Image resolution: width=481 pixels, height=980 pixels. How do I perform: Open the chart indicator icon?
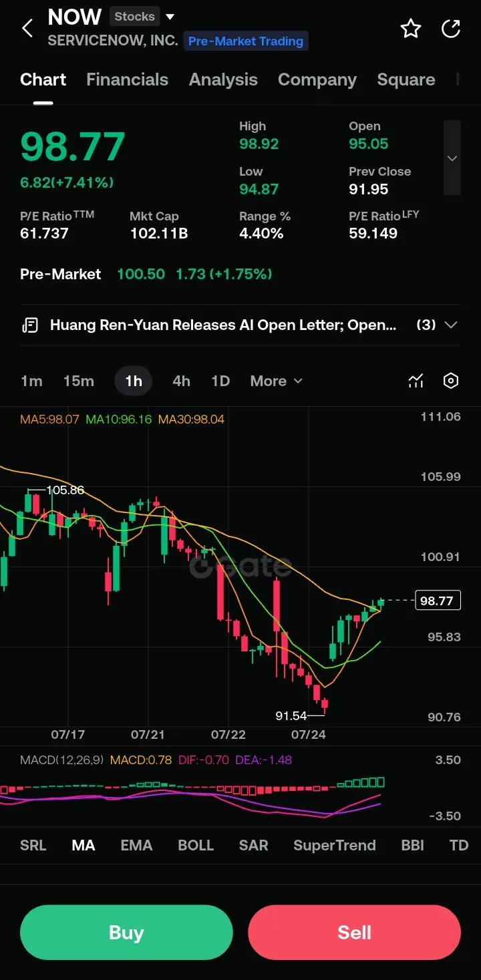[x=416, y=381]
